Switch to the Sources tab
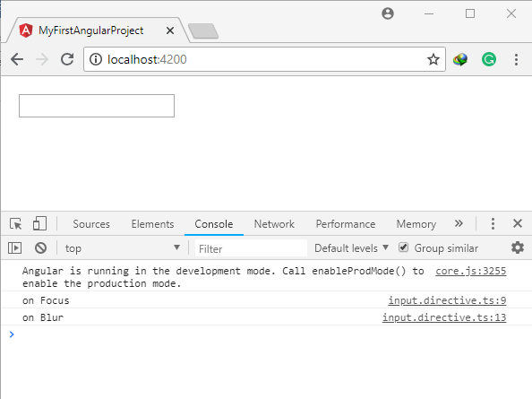Screen dimensions: 532x399 [91, 224]
